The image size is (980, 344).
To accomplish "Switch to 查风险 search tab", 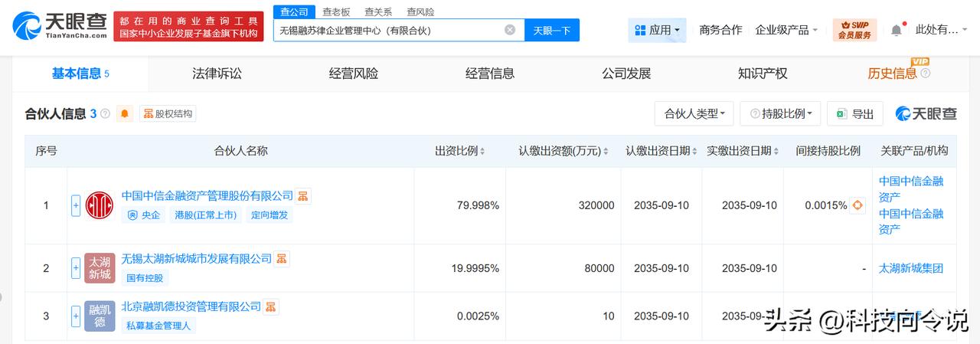I will tap(420, 11).
